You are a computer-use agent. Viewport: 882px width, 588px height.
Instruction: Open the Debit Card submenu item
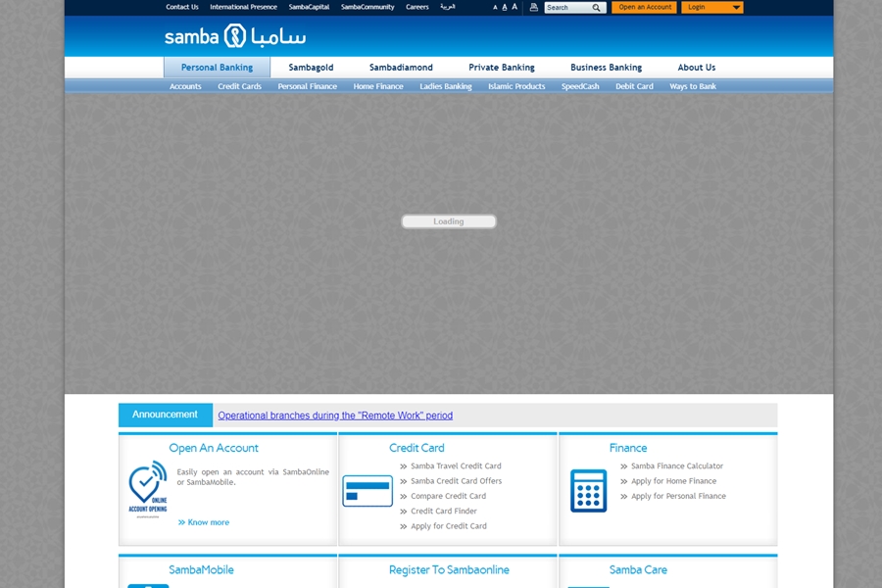(634, 86)
